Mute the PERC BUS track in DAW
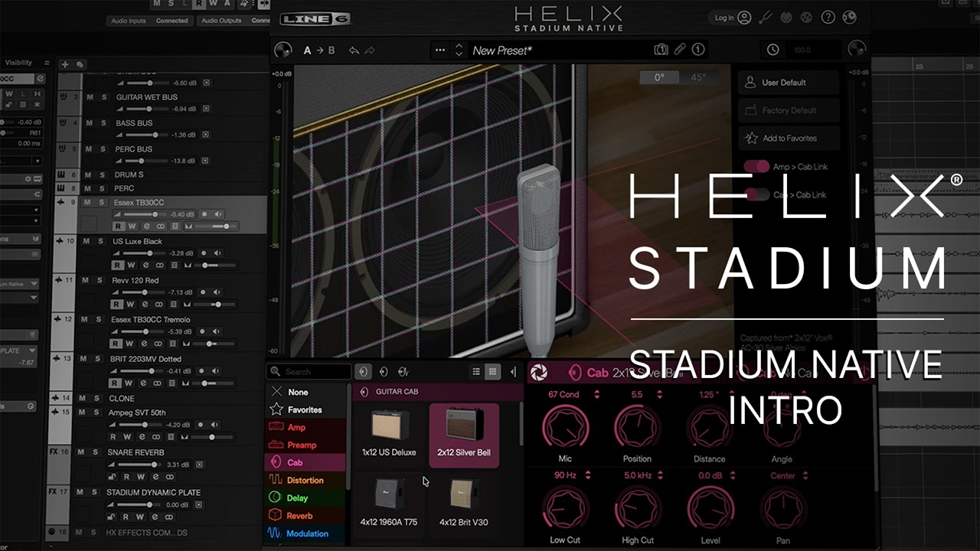The height and width of the screenshot is (551, 980). click(90, 149)
